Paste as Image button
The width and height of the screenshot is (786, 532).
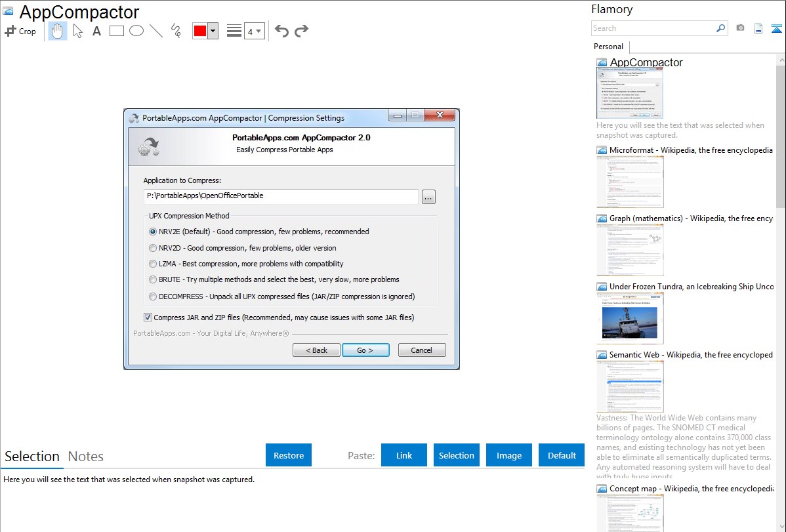509,455
